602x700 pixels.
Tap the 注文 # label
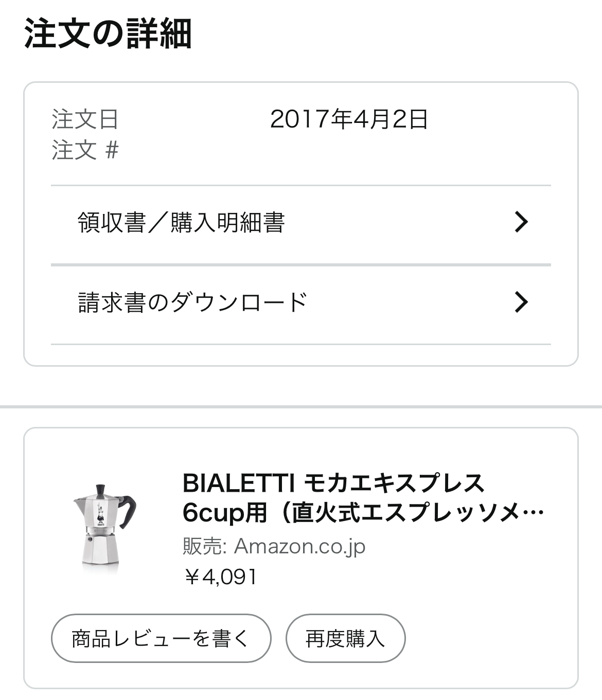point(85,151)
